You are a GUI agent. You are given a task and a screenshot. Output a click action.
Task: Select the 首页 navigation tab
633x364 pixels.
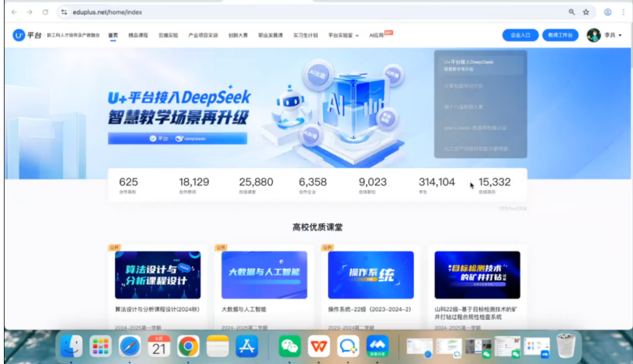[113, 35]
